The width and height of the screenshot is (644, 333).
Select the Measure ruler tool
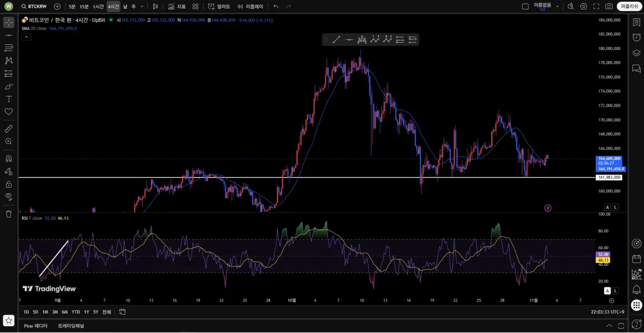(x=8, y=129)
